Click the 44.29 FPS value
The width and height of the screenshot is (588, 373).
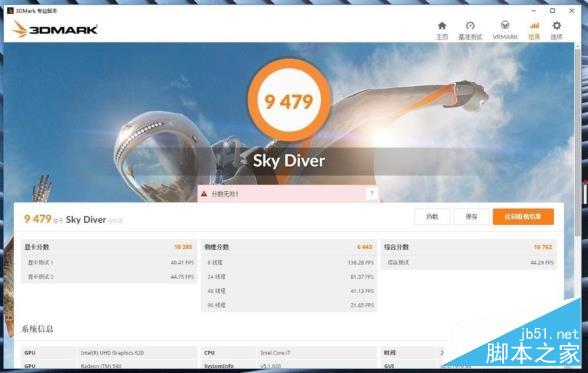(x=542, y=263)
